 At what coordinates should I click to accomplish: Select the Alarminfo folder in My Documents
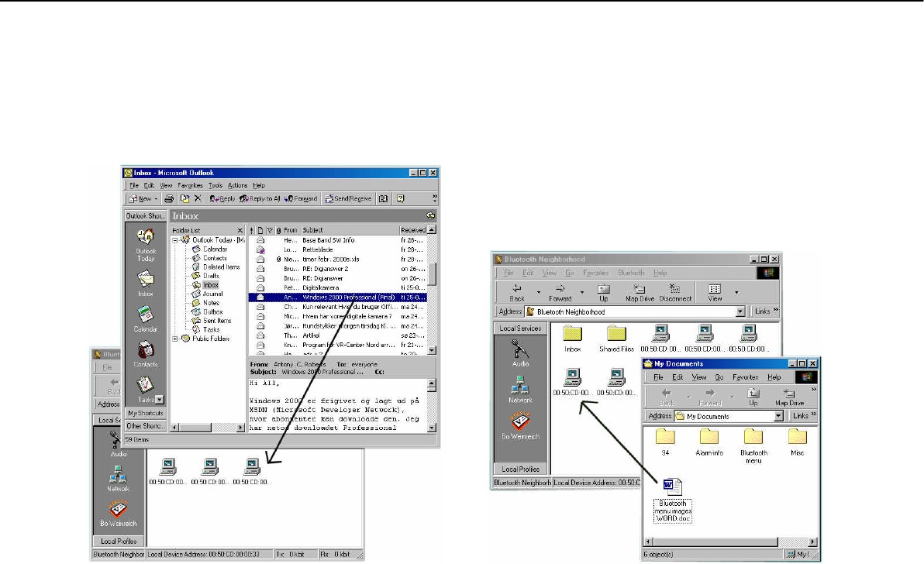pyautogui.click(x=709, y=442)
